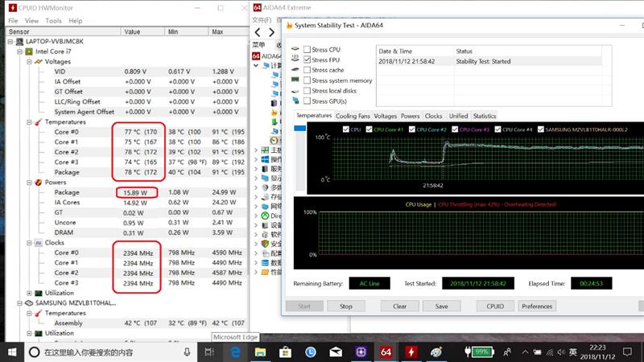This screenshot has width=644, height=362.
Task: Switch to the Powers tab in AIDA64
Action: tap(411, 116)
